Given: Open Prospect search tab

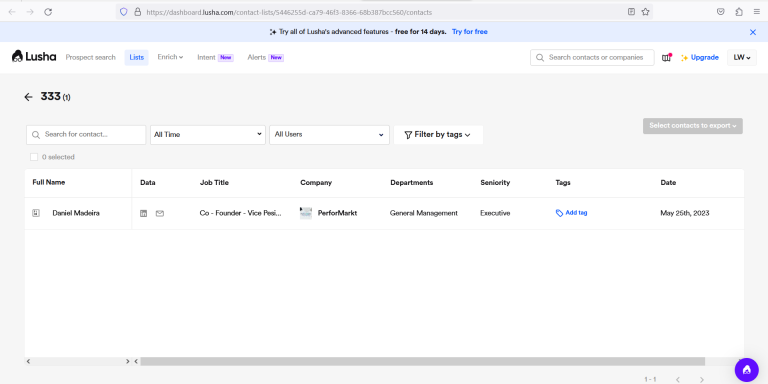Looking at the screenshot, I should [x=91, y=57].
